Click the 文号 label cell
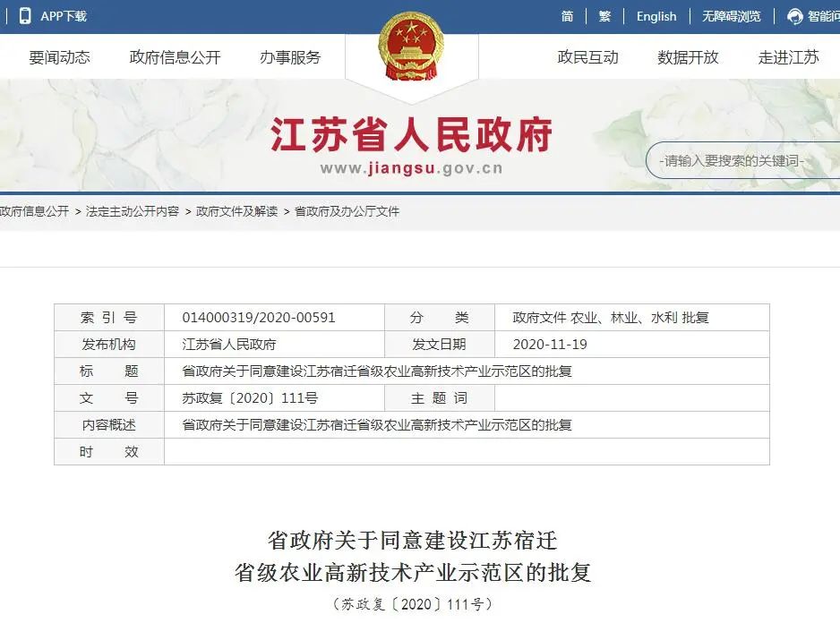 [x=109, y=398]
